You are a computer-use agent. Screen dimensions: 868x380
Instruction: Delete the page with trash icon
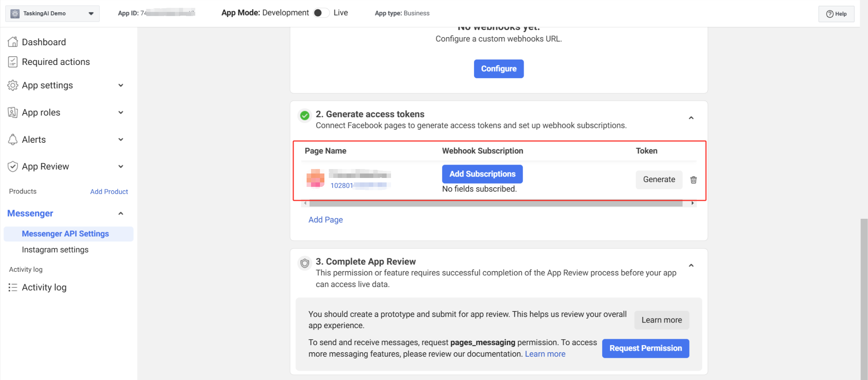693,180
